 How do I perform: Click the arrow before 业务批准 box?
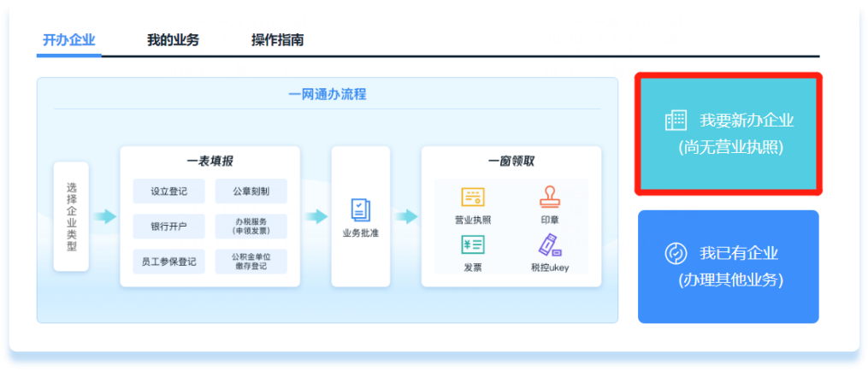[316, 217]
